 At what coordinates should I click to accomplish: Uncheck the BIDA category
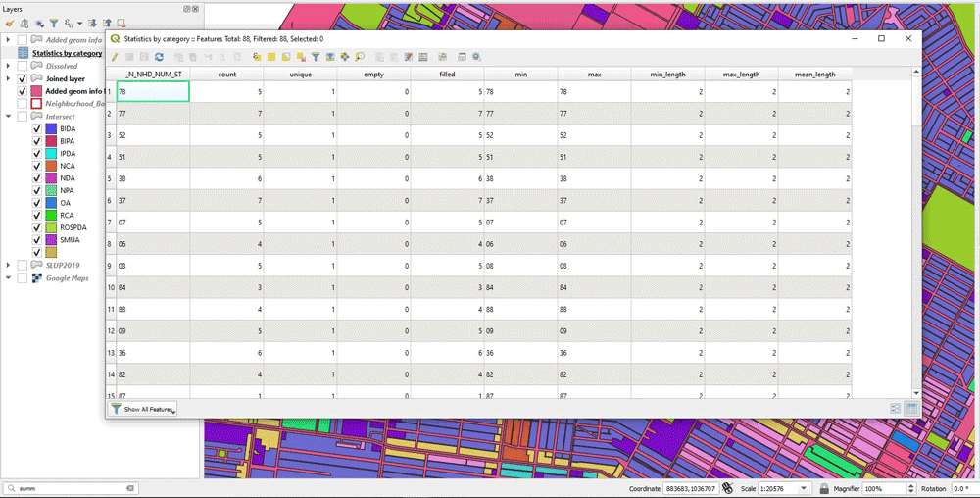[37, 128]
